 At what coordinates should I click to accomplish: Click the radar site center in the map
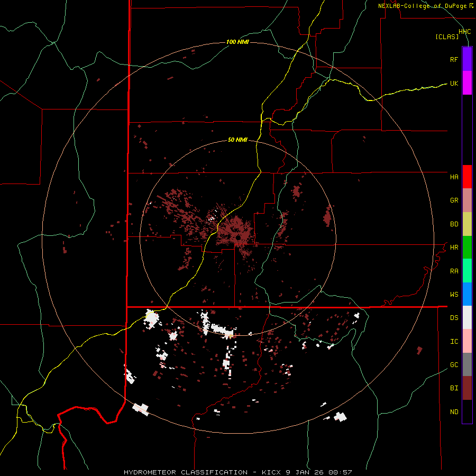pos(239,237)
